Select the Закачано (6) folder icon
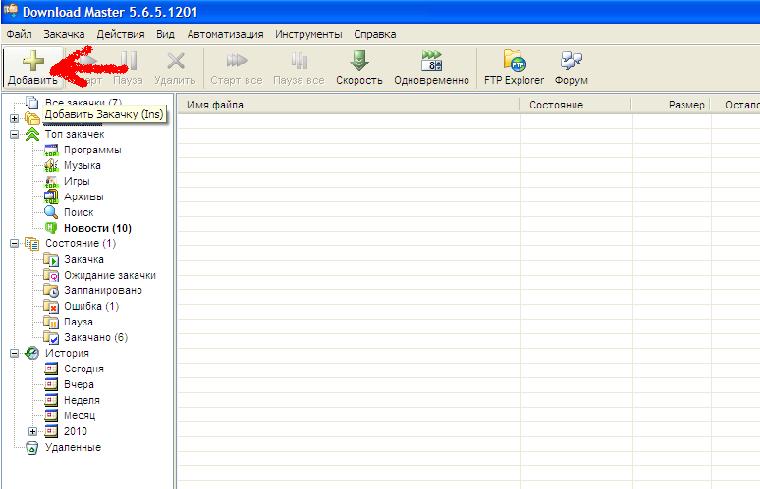This screenshot has height=489, width=760. click(x=51, y=337)
